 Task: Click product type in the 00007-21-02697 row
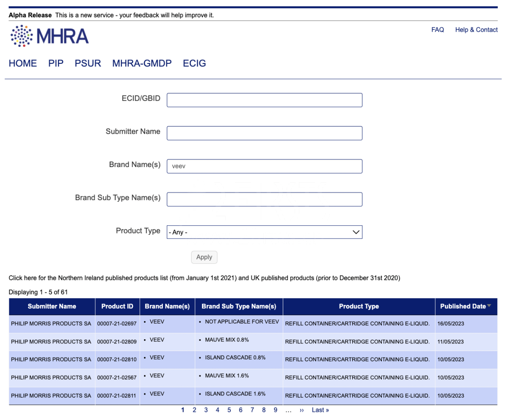coord(358,324)
